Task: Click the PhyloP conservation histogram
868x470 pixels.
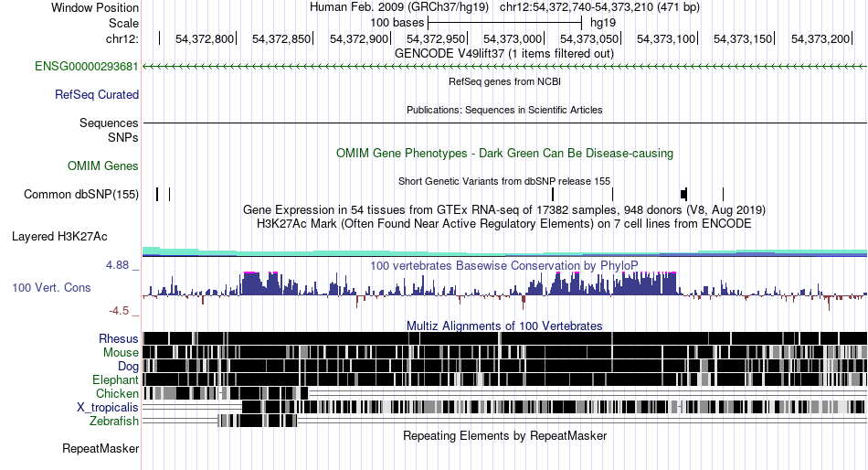Action: pyautogui.click(x=504, y=291)
